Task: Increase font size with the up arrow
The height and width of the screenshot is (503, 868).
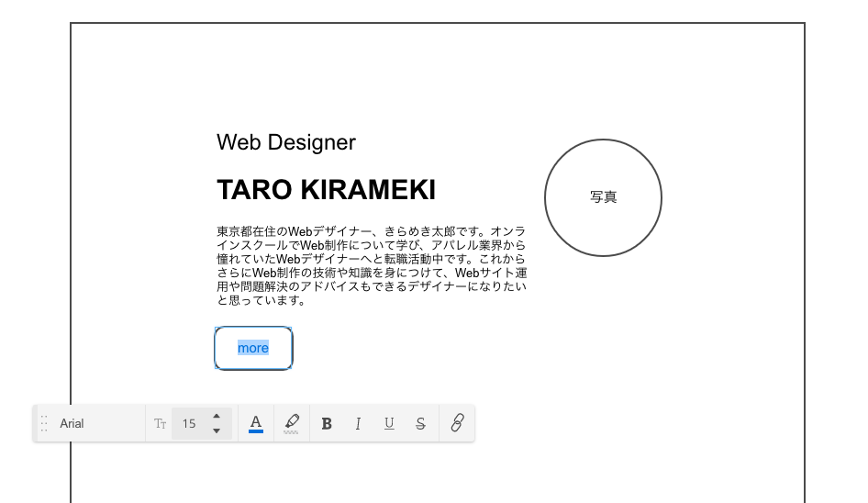Action: click(217, 416)
